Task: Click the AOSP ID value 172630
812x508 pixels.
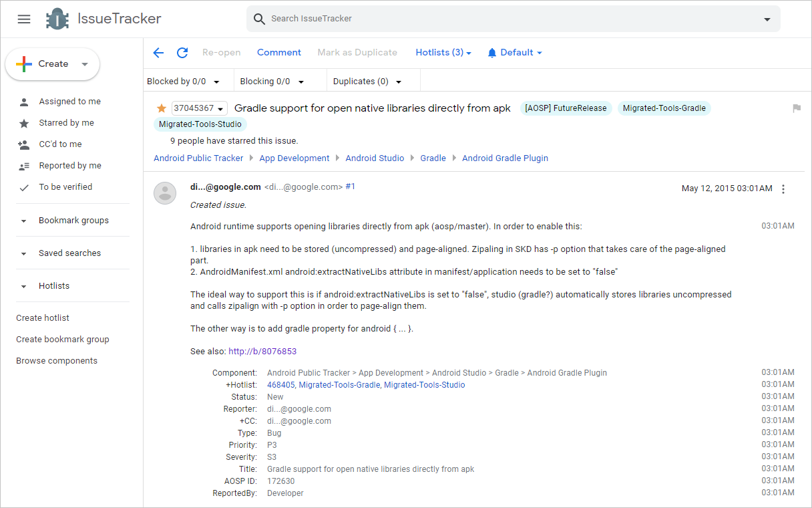Action: [x=280, y=481]
